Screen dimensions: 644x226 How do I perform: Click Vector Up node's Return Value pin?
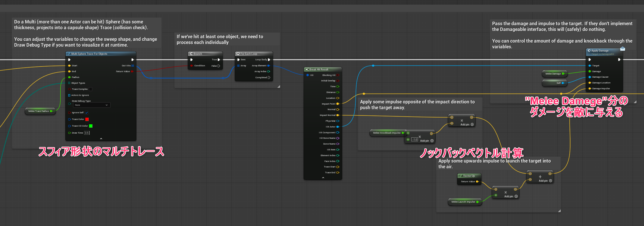click(x=477, y=182)
